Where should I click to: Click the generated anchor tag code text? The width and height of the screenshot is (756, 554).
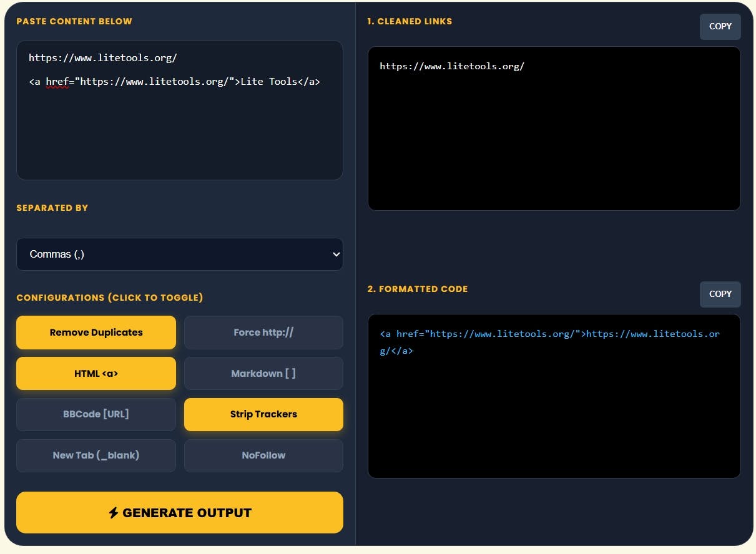549,343
